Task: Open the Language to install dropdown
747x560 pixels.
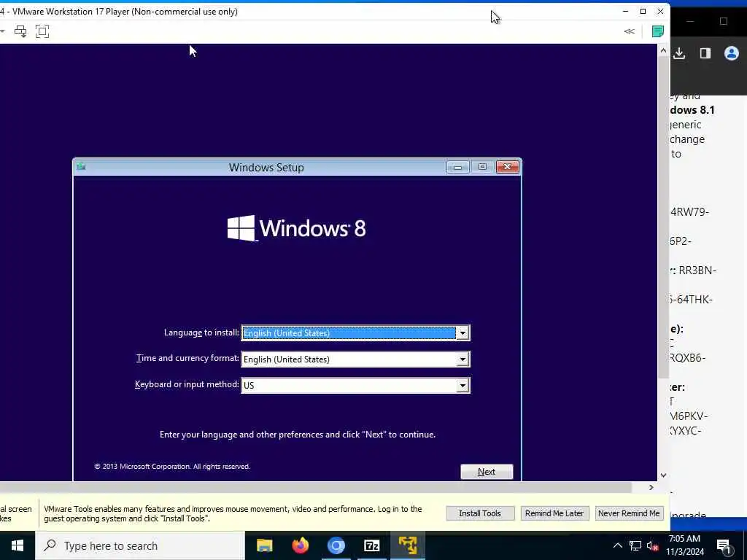Action: pyautogui.click(x=462, y=333)
